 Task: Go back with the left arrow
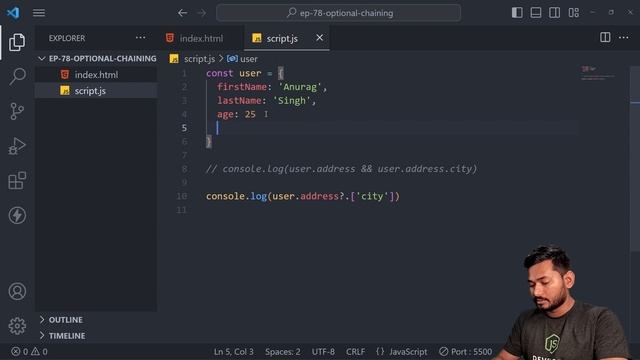182,13
